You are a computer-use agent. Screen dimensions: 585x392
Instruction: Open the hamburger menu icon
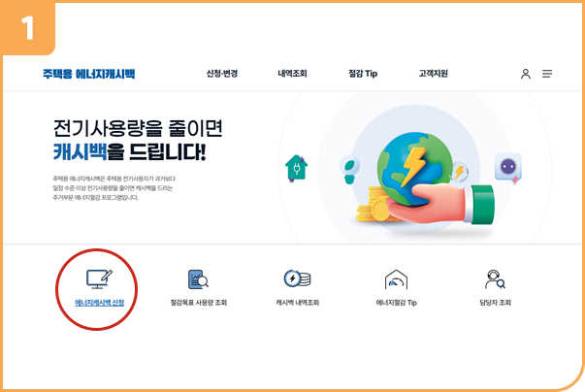click(547, 74)
